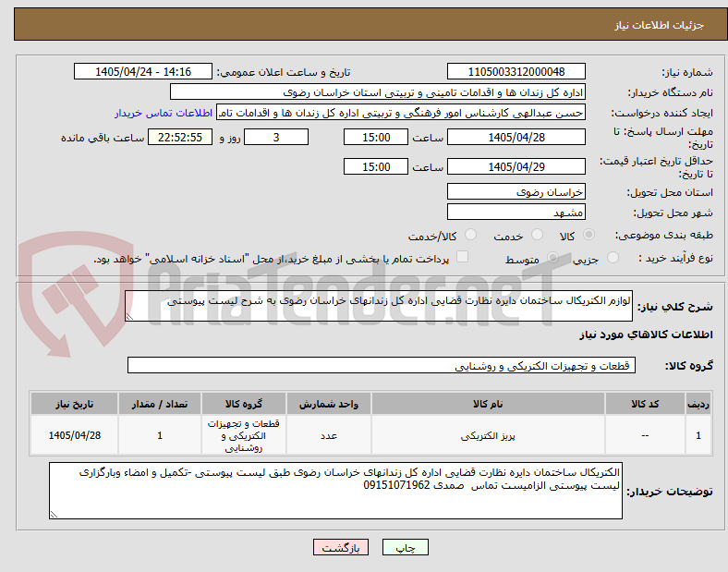The height and width of the screenshot is (572, 728).
Task: Click the resize grip of buyer notes area
Action: (54, 515)
